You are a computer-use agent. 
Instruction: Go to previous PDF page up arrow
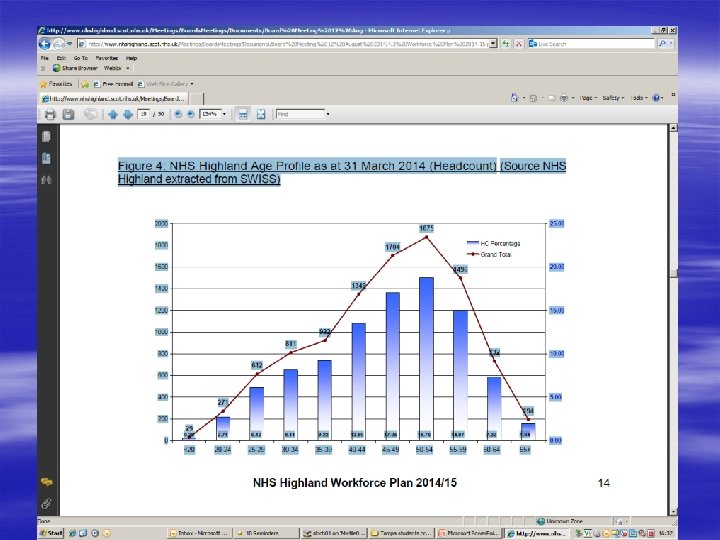(x=112, y=114)
